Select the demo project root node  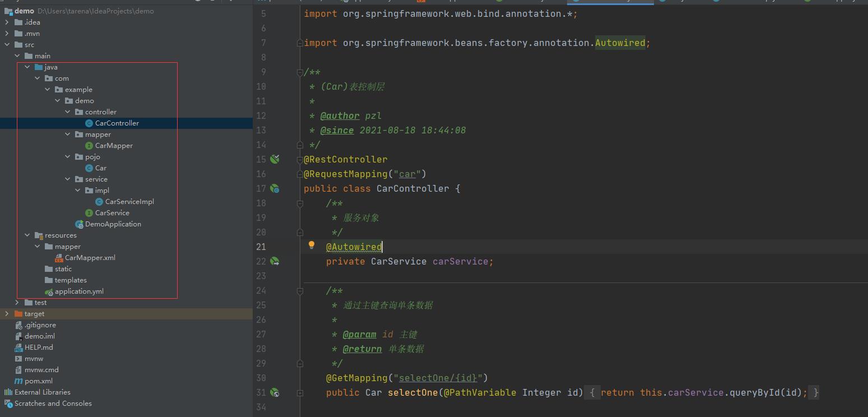click(x=126, y=11)
